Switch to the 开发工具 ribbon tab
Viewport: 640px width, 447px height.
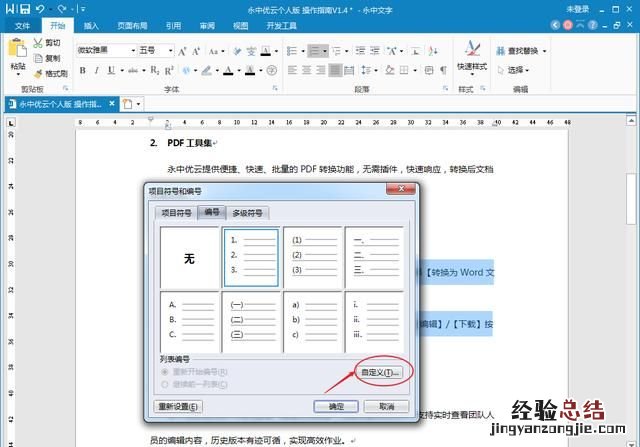[282, 26]
